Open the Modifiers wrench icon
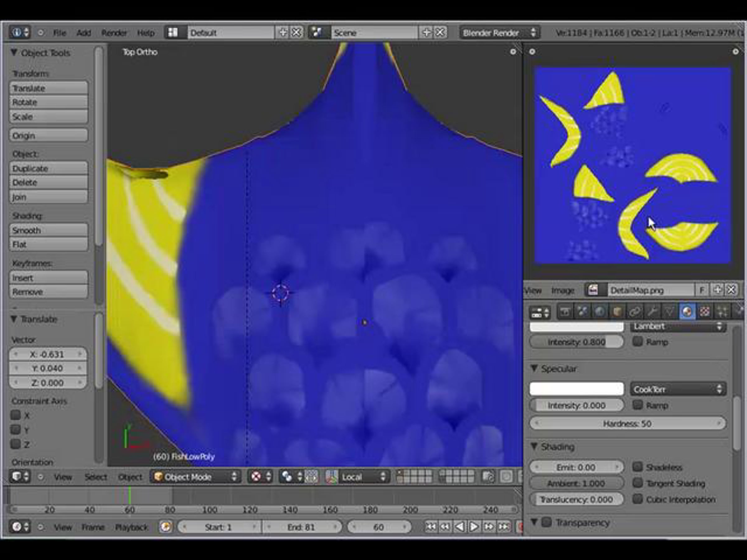The width and height of the screenshot is (747, 560). click(x=652, y=311)
